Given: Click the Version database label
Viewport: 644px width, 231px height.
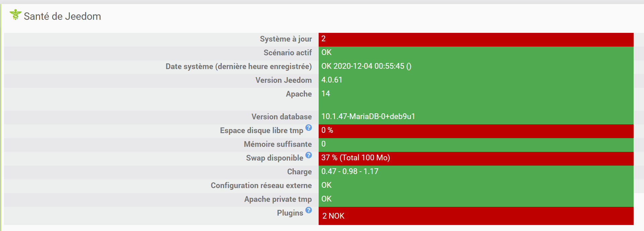Looking at the screenshot, I should point(282,117).
